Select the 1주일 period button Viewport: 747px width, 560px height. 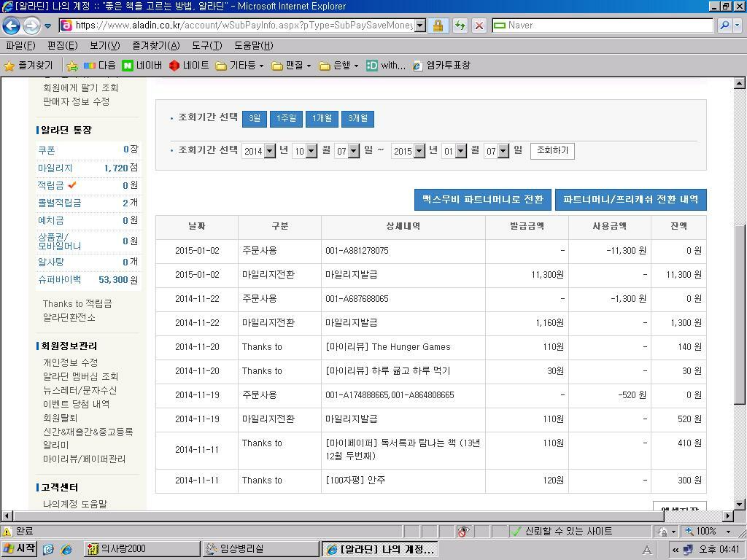286,119
